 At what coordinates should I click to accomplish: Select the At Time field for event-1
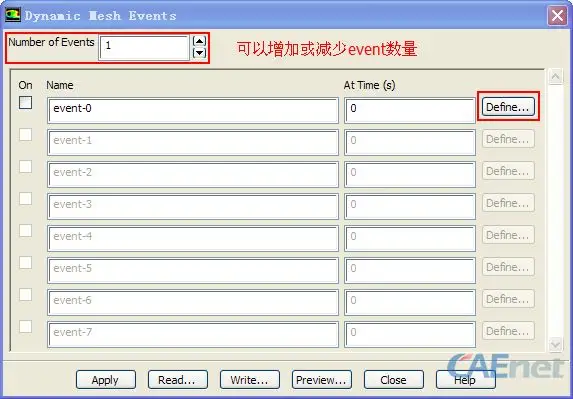coord(410,142)
